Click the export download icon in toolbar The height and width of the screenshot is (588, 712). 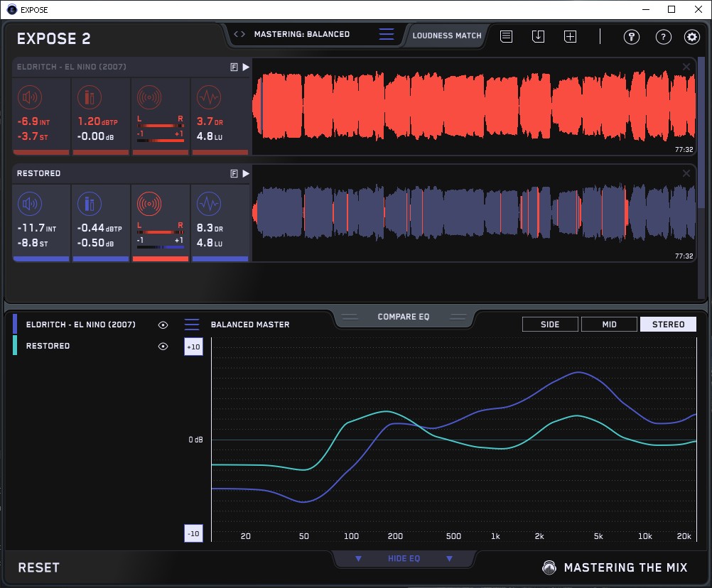538,36
